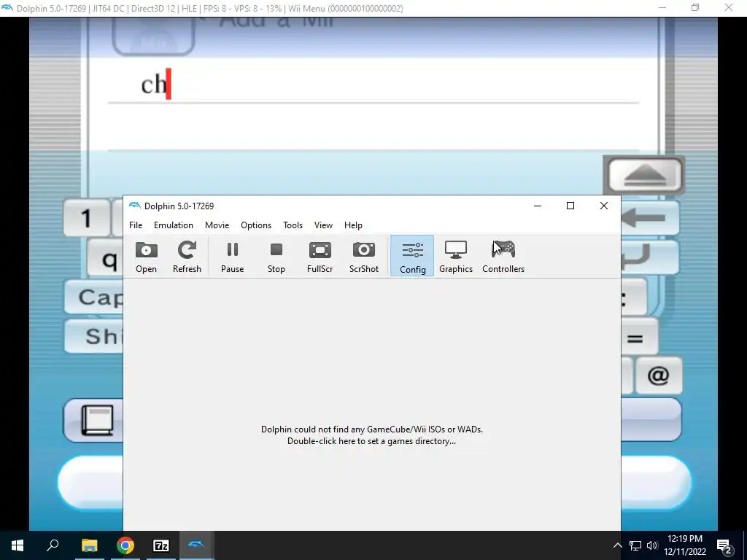
Task: Click the Mii name text field
Action: tap(373, 85)
